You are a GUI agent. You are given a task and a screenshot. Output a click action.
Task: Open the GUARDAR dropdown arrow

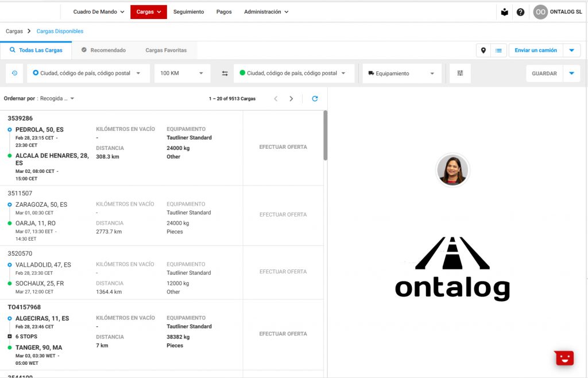tap(571, 74)
